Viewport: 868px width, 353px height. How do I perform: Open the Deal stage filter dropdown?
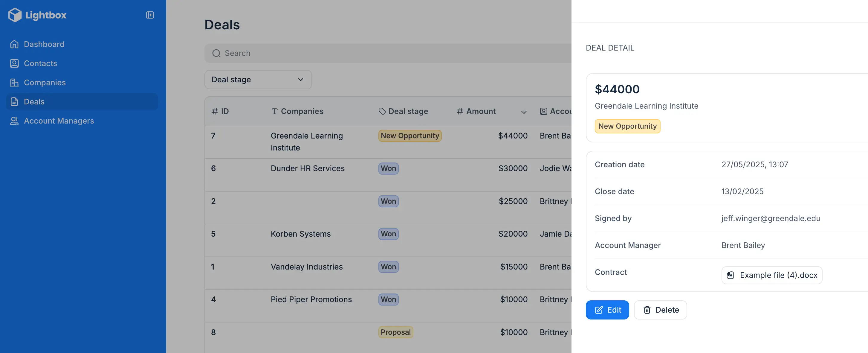[258, 80]
